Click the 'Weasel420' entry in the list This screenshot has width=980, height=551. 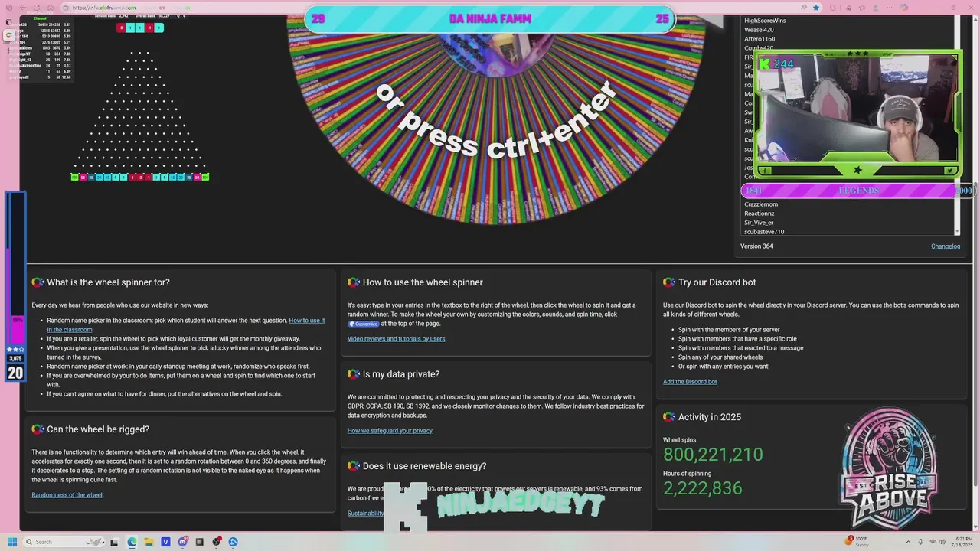[759, 30]
